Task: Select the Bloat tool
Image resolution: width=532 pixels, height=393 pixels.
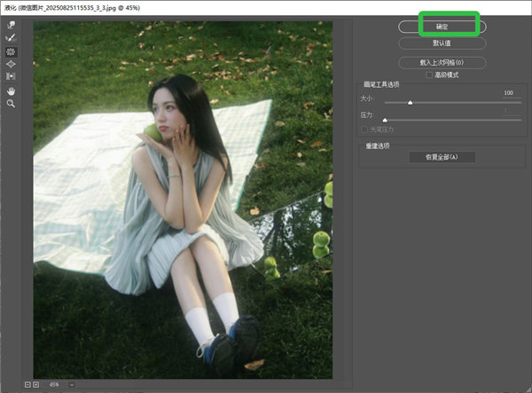Action: tap(12, 64)
